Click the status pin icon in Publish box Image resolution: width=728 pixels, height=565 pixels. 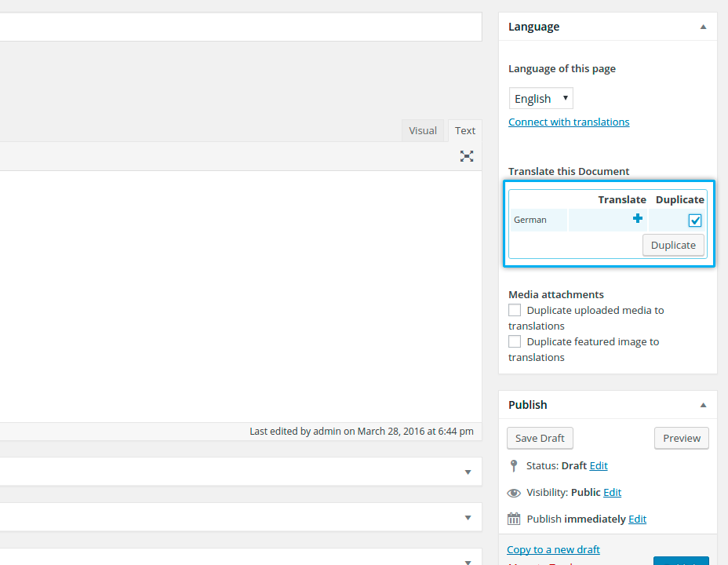(x=514, y=465)
